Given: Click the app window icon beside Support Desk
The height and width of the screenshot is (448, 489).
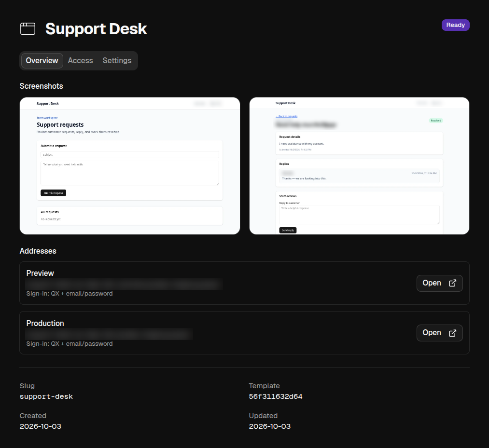Looking at the screenshot, I should coord(28,28).
